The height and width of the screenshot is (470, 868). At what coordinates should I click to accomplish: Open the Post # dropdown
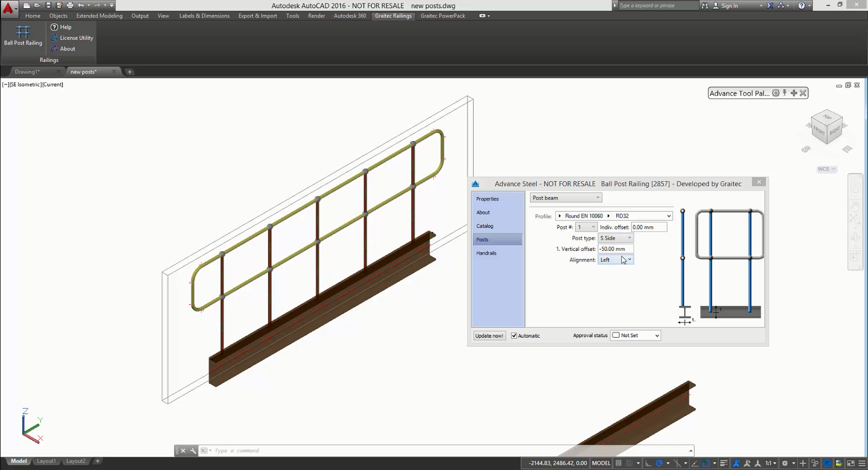point(586,227)
